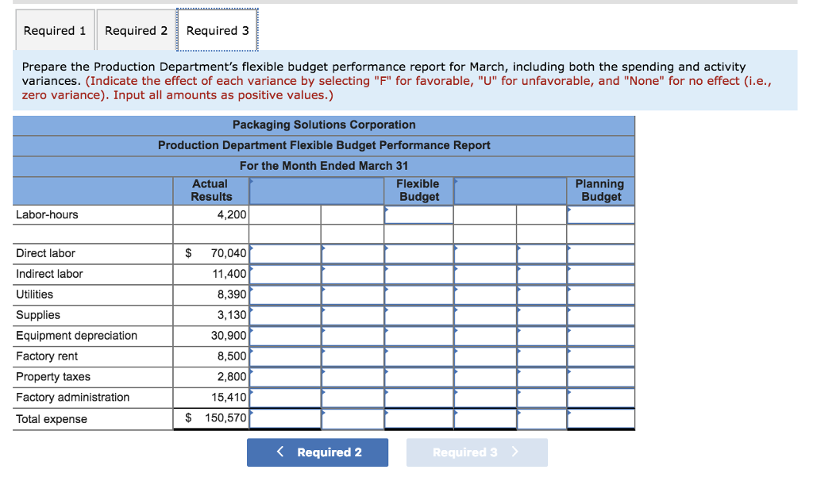The width and height of the screenshot is (813, 504).
Task: Click Direct labor activity variance amount cell
Action: (x=485, y=253)
